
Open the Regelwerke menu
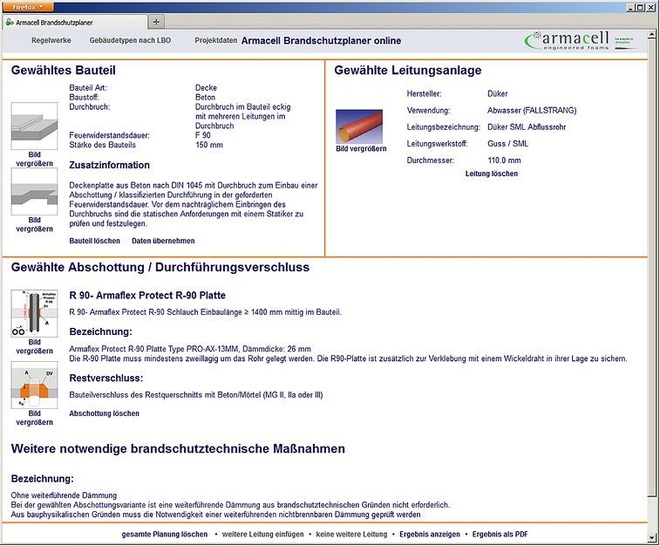(51, 40)
